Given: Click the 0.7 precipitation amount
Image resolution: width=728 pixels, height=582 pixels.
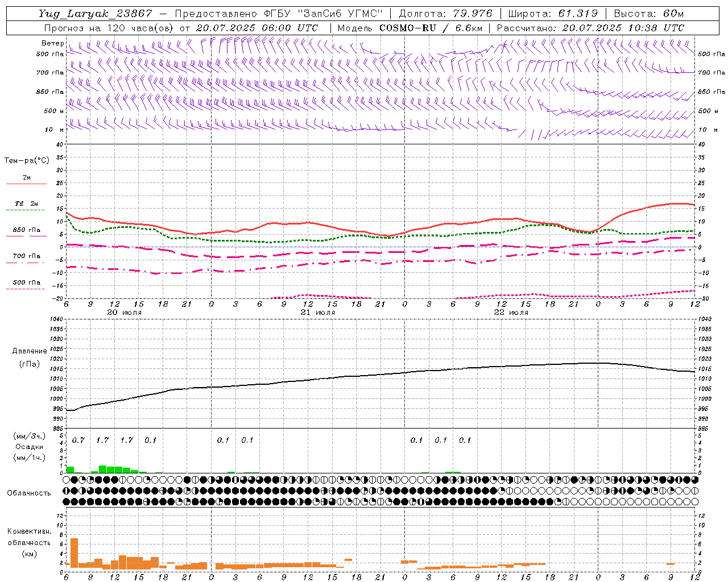Looking at the screenshot, I should tap(78, 440).
